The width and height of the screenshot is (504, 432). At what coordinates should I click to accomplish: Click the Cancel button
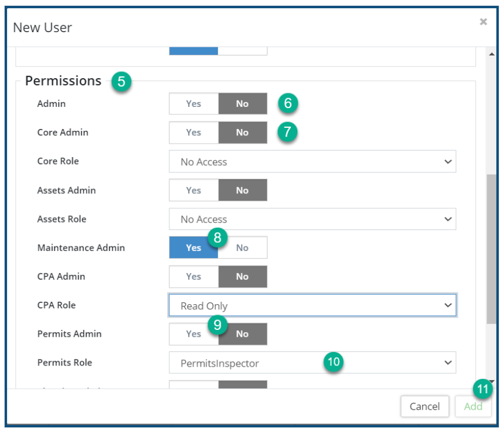pyautogui.click(x=425, y=406)
